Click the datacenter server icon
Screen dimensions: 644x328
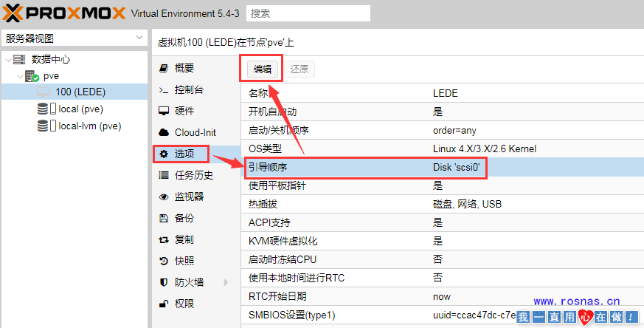click(19, 60)
